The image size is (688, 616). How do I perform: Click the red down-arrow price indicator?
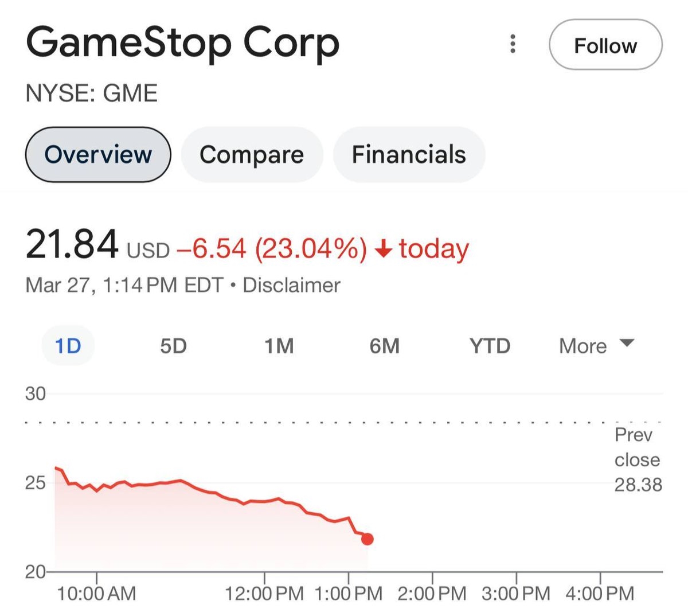pos(383,249)
